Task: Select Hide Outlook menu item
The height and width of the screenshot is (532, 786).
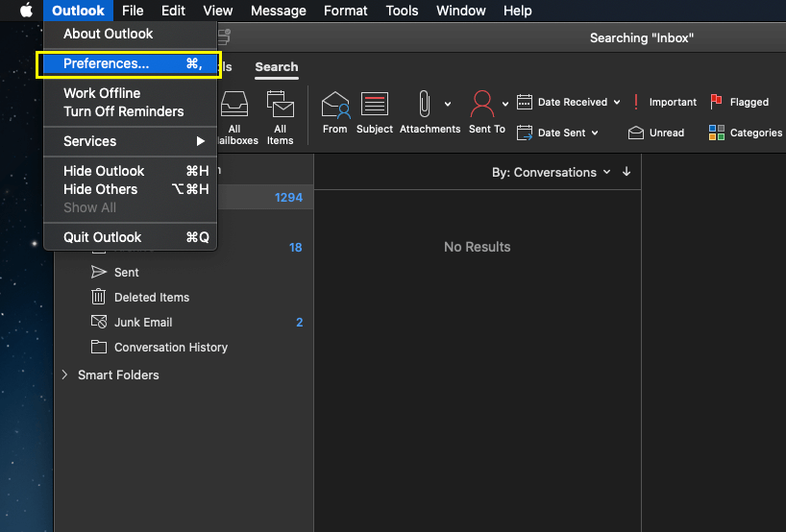Action: coord(131,171)
